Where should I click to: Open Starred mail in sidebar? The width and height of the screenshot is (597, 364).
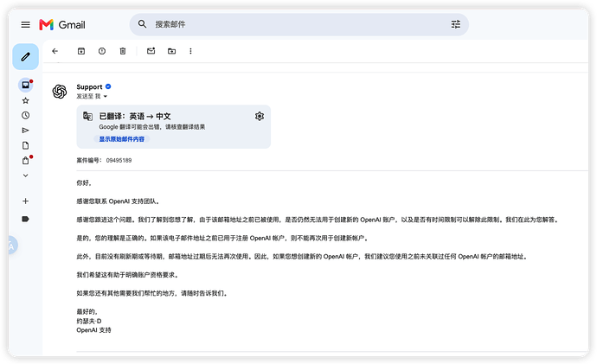tap(25, 100)
